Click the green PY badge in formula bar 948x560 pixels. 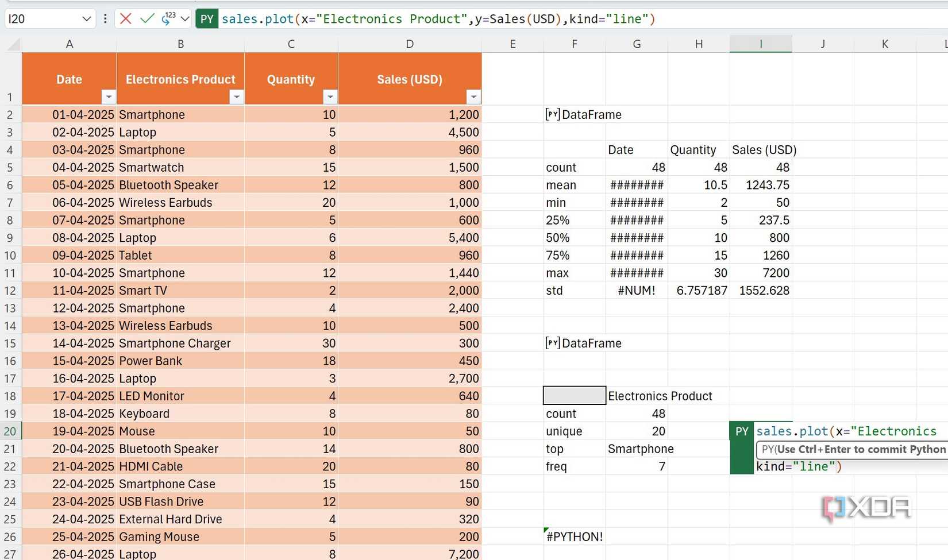(207, 19)
